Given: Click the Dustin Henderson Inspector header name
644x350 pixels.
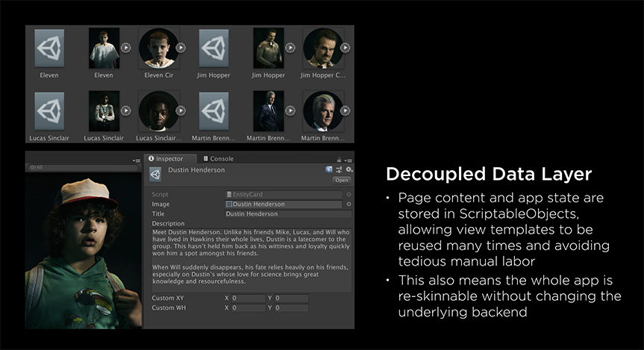Looking at the screenshot, I should (196, 169).
